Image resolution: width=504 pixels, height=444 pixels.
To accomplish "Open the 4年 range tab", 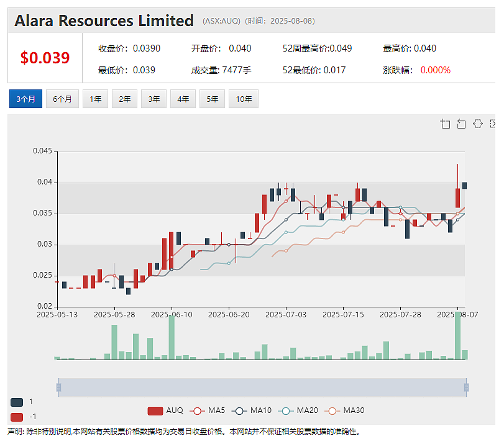I will coord(183,99).
